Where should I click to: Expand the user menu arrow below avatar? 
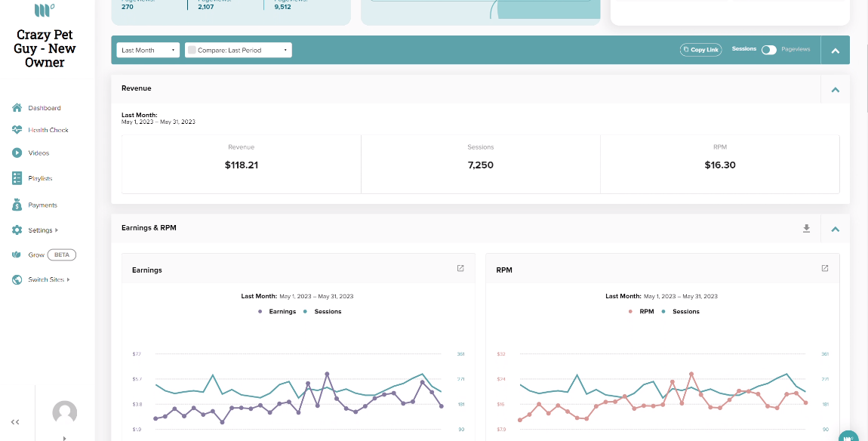click(x=65, y=438)
